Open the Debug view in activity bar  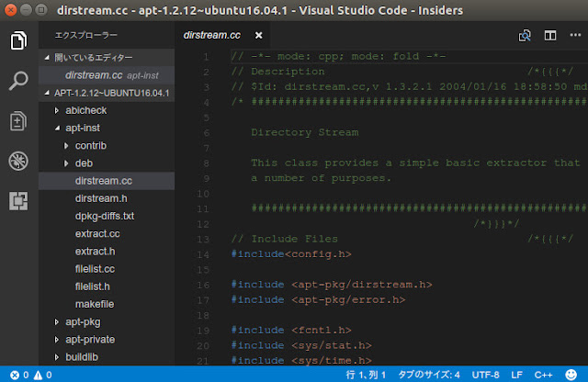[x=18, y=162]
